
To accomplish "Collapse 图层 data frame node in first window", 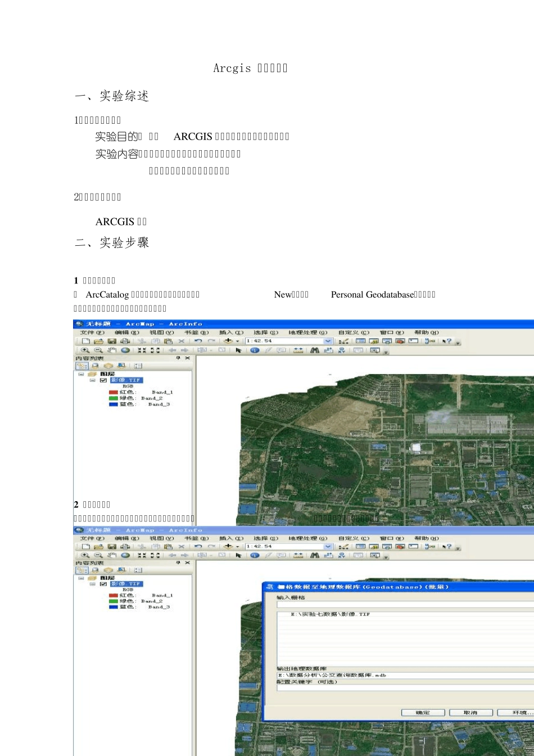I will [81, 373].
